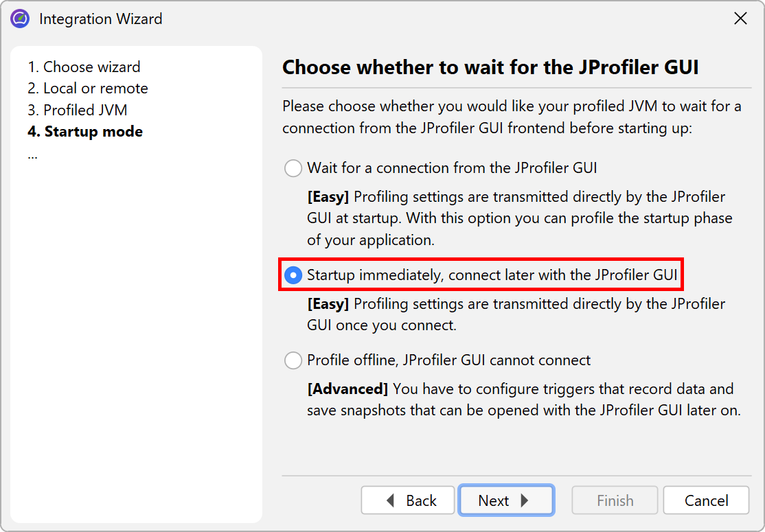Viewport: 765px width, 532px height.
Task: Click the "Please choose whether" intro paragraph
Action: coord(512,117)
